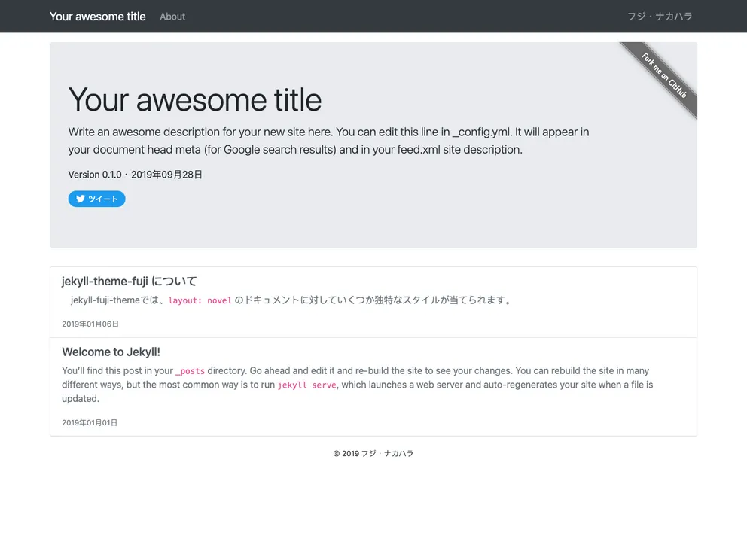The width and height of the screenshot is (747, 560).
Task: Click the 2019年01月01日 post date
Action: [90, 423]
